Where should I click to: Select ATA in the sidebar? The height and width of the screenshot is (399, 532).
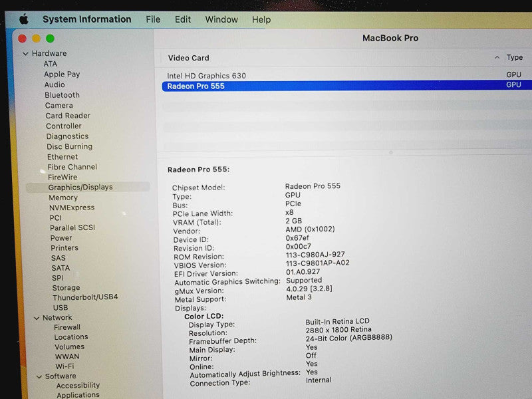[x=51, y=64]
